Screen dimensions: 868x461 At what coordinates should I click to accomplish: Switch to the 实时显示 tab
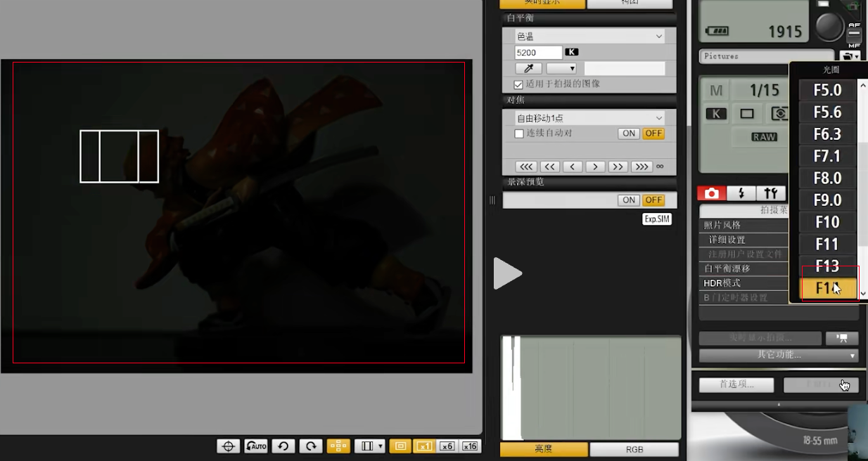click(x=542, y=4)
